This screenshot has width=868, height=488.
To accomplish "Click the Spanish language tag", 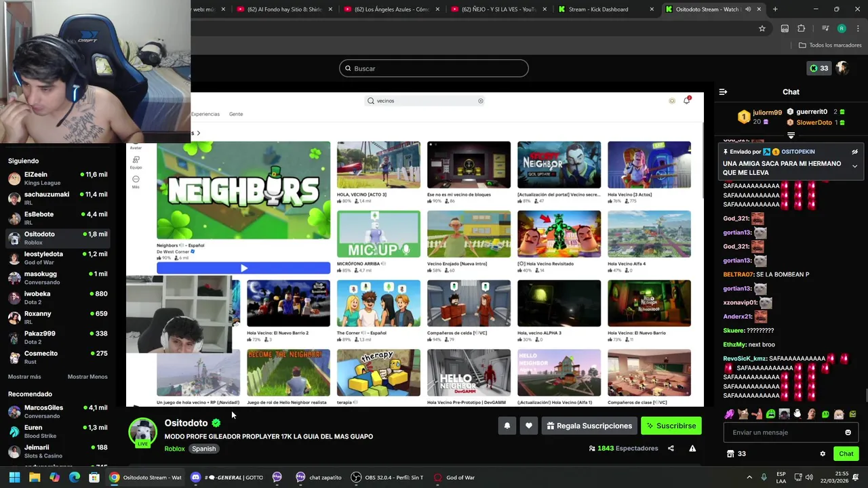I will click(203, 449).
